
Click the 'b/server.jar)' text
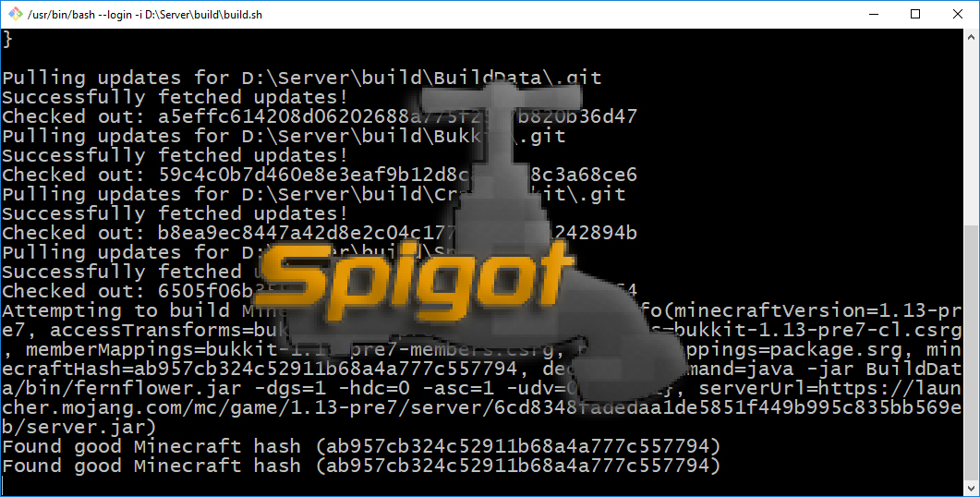tap(79, 428)
